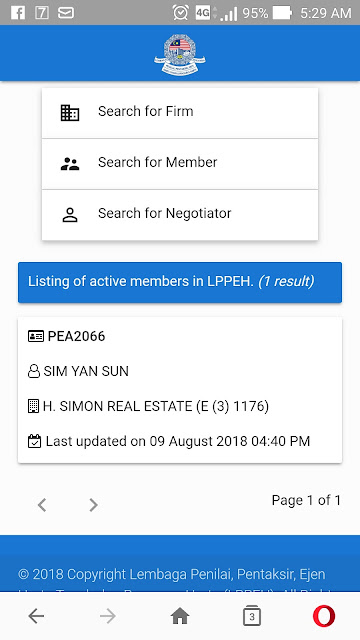The height and width of the screenshot is (640, 360).
Task: Go to browser home page icon
Action: (x=180, y=616)
